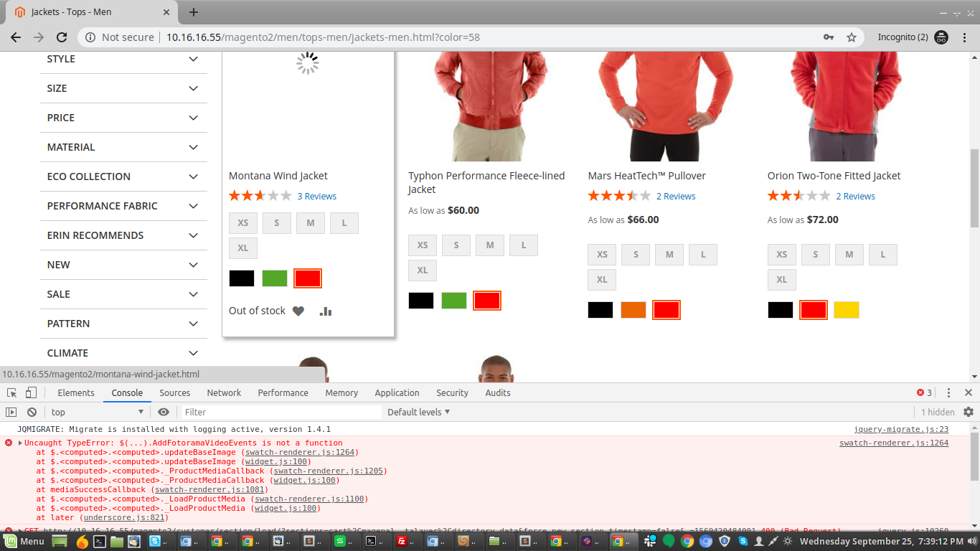The height and width of the screenshot is (551, 980).
Task: Expand the Uncaught TypeError stack trace
Action: pyautogui.click(x=21, y=443)
